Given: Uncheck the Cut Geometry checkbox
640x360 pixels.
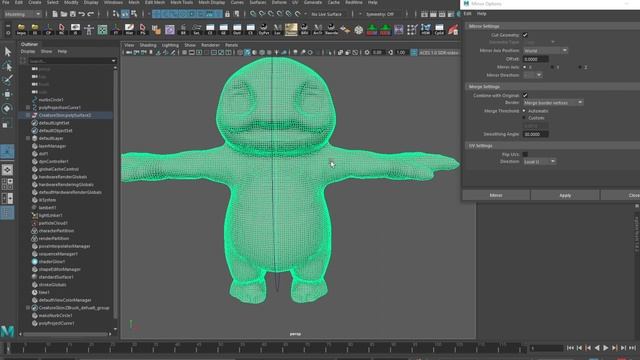Looking at the screenshot, I should pyautogui.click(x=525, y=35).
